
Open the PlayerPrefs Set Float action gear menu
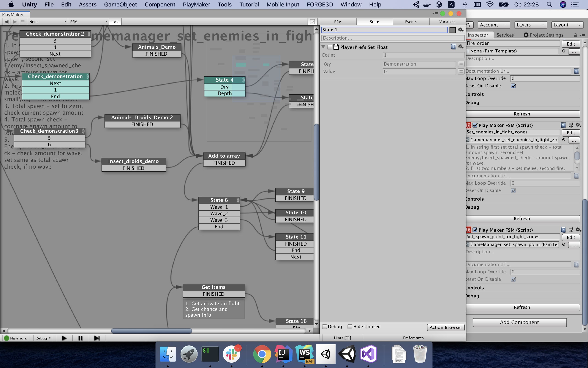click(461, 46)
